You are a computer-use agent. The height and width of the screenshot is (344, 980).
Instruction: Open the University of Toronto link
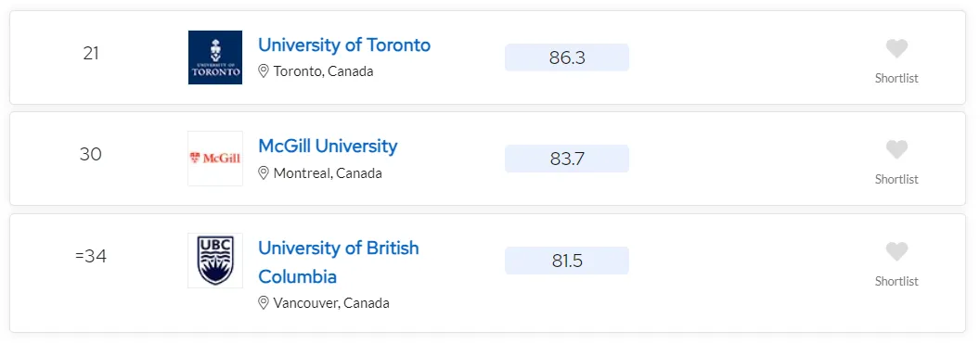(344, 45)
